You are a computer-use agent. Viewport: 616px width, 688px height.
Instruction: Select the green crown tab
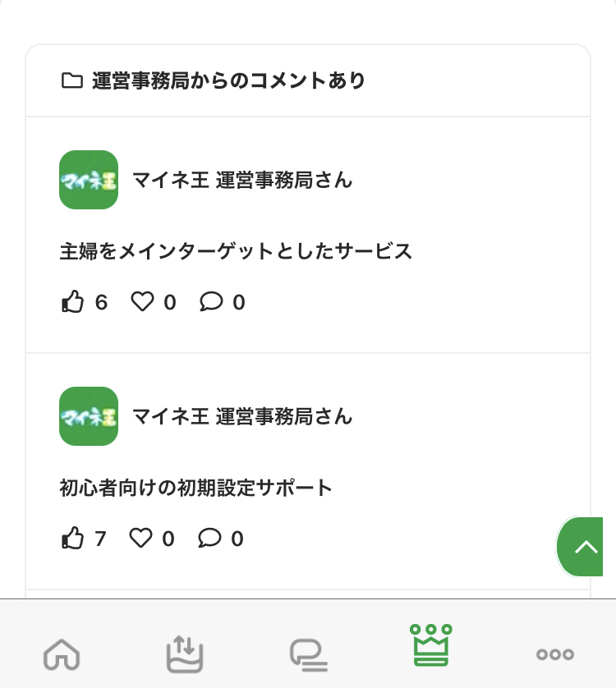click(x=431, y=644)
